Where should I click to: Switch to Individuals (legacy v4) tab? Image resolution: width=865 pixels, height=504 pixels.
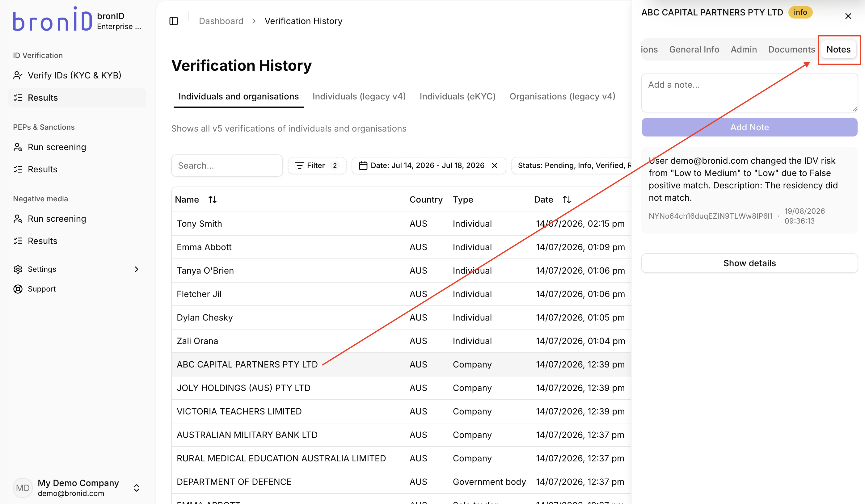coord(359,97)
